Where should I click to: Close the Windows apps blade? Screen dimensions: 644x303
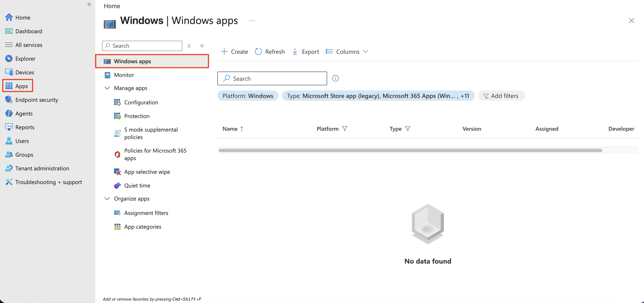632,21
